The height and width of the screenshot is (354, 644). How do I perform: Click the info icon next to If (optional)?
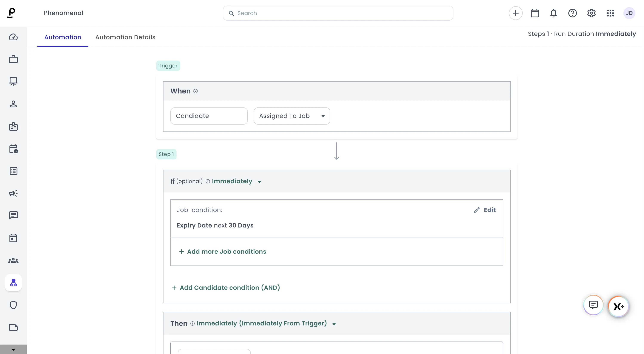pos(208,182)
